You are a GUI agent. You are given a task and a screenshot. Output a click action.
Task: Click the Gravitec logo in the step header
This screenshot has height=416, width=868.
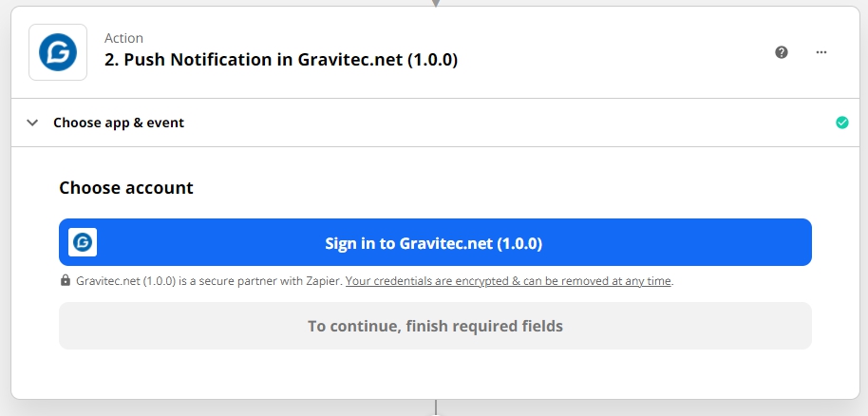[x=58, y=52]
